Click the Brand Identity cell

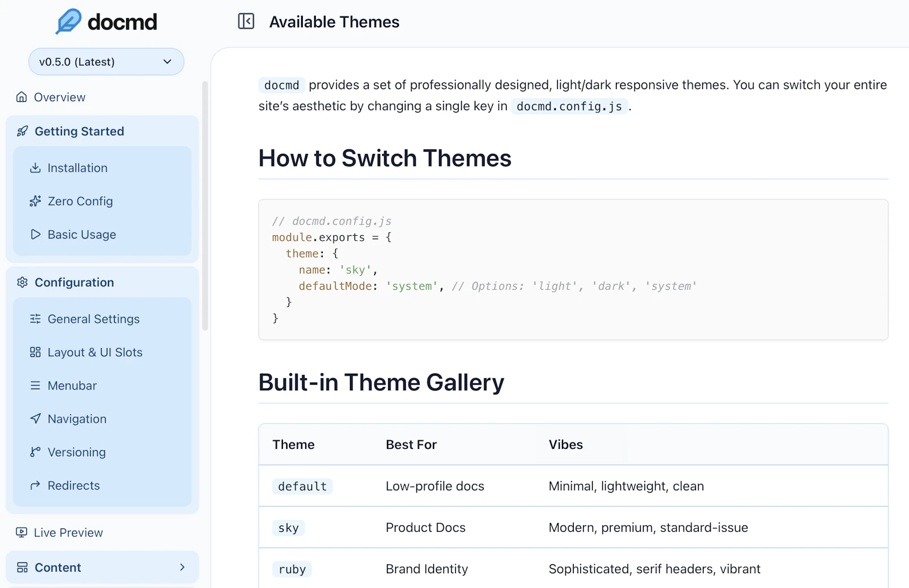(x=427, y=569)
